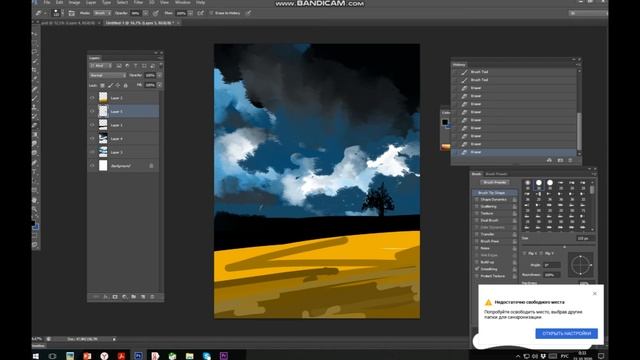Enable Erase to History checkbox
Viewport: 640px width, 360px height.
[x=211, y=13]
